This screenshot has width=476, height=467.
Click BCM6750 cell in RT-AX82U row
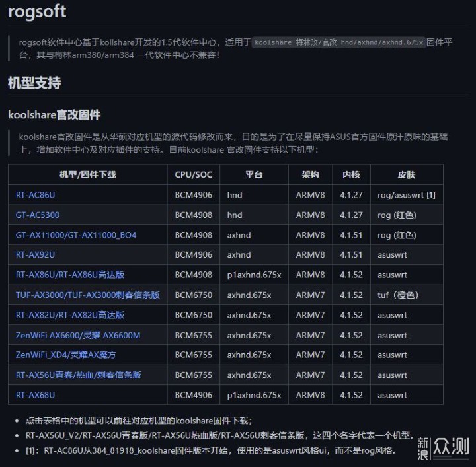coord(193,315)
